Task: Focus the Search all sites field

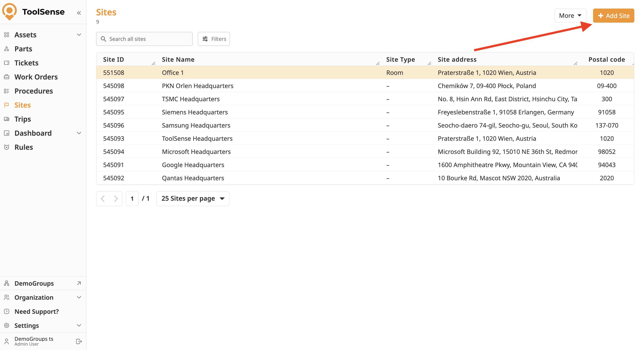Action: 148,39
